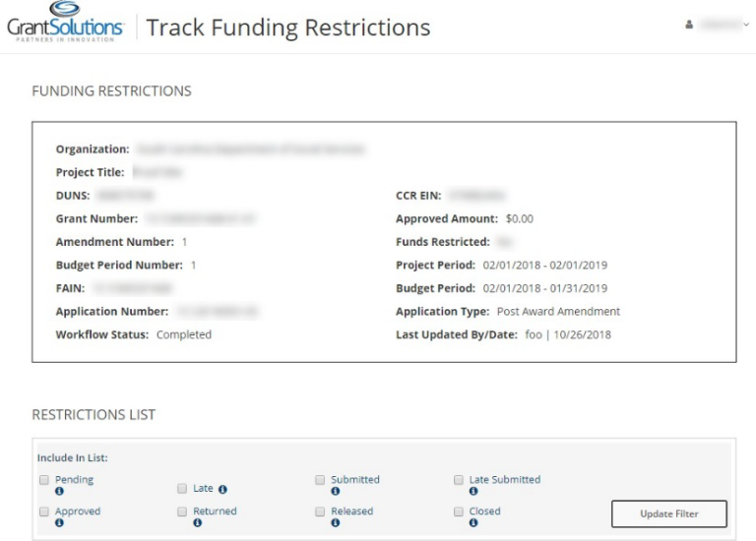The height and width of the screenshot is (541, 756).
Task: Click info icon under Submitted
Action: [335, 491]
